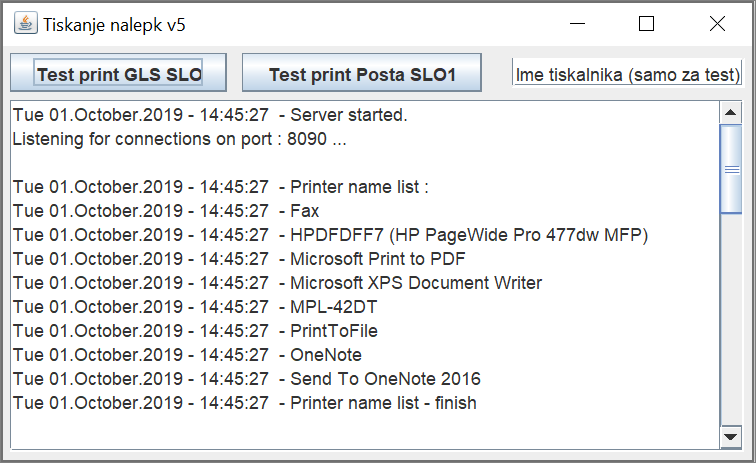Image resolution: width=756 pixels, height=463 pixels.
Task: Click the 'PrintToFile' log entry
Action: pyautogui.click(x=195, y=331)
